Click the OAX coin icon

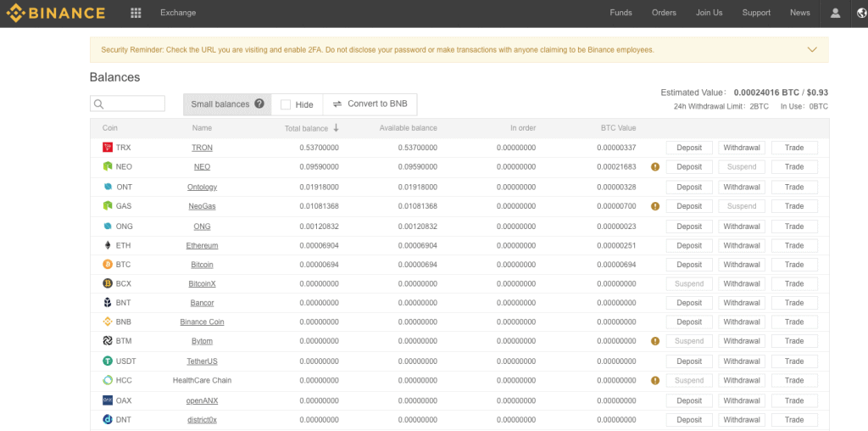click(108, 400)
